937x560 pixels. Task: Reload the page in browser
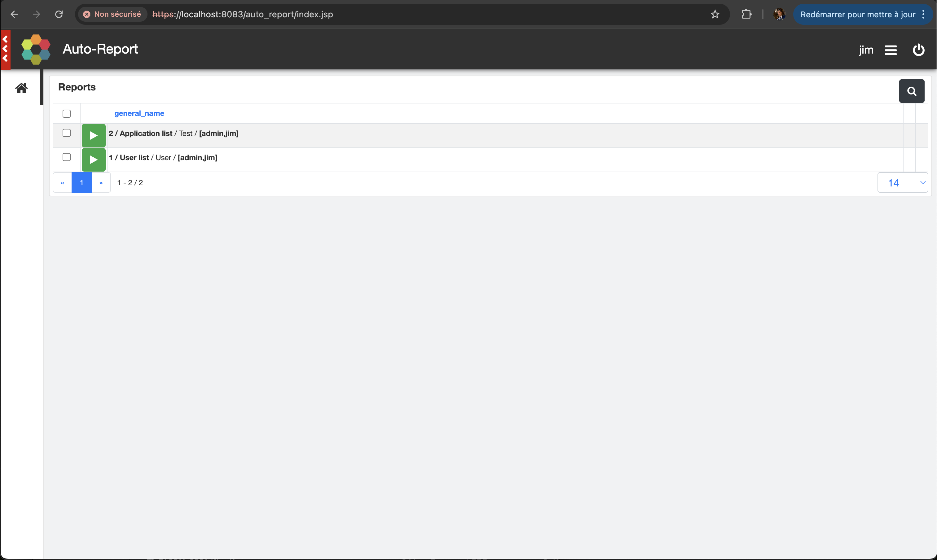[x=59, y=14]
